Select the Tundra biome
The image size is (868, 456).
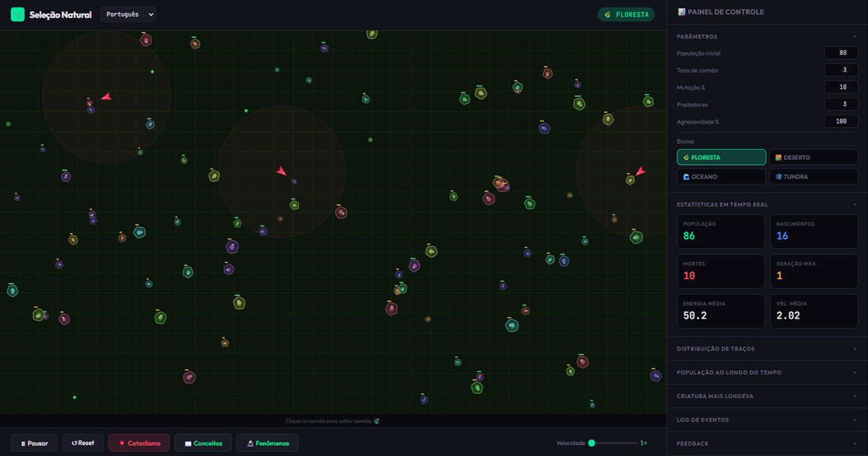point(813,177)
